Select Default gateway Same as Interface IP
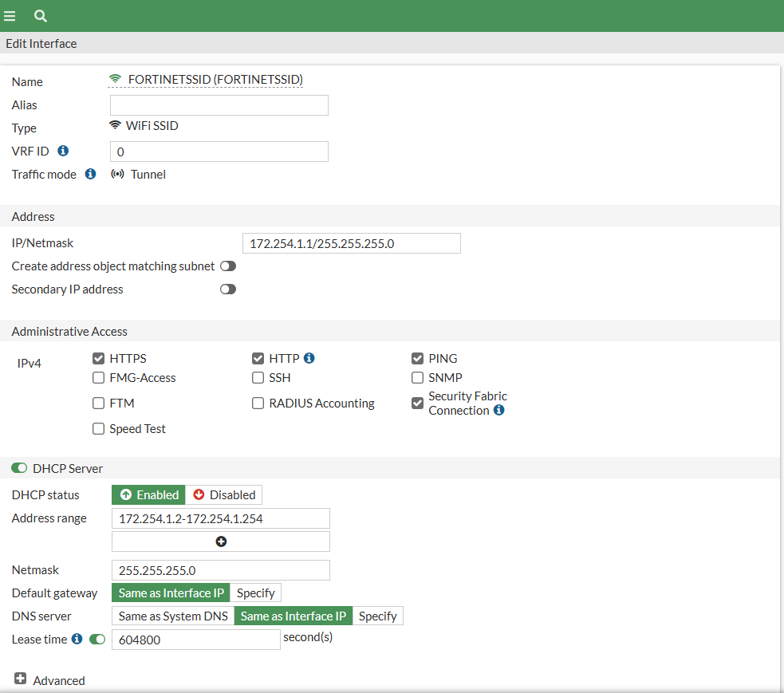Viewport: 784px width, 693px height. (171, 593)
